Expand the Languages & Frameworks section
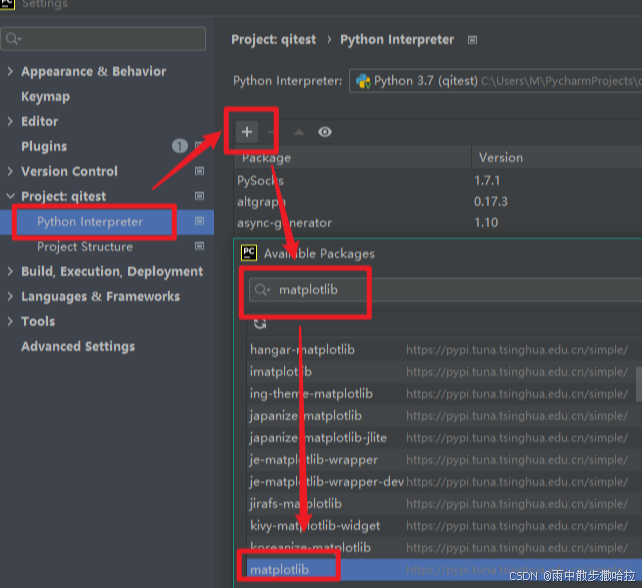 10,296
